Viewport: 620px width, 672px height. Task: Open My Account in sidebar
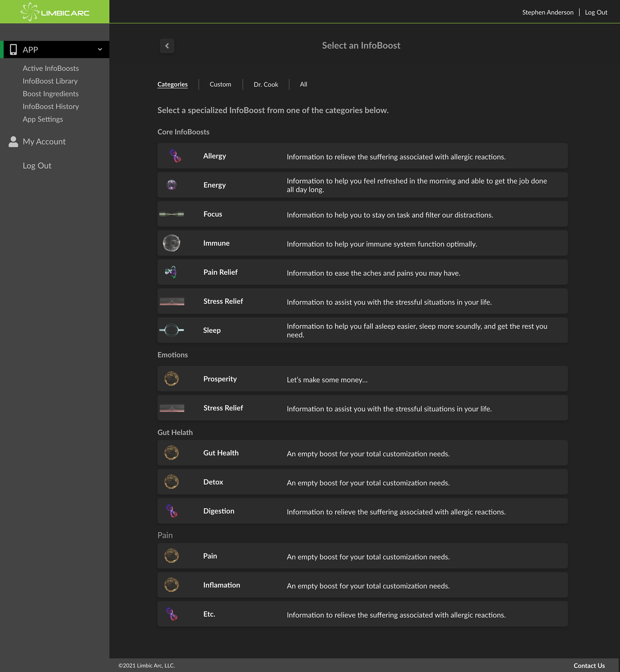tap(44, 142)
